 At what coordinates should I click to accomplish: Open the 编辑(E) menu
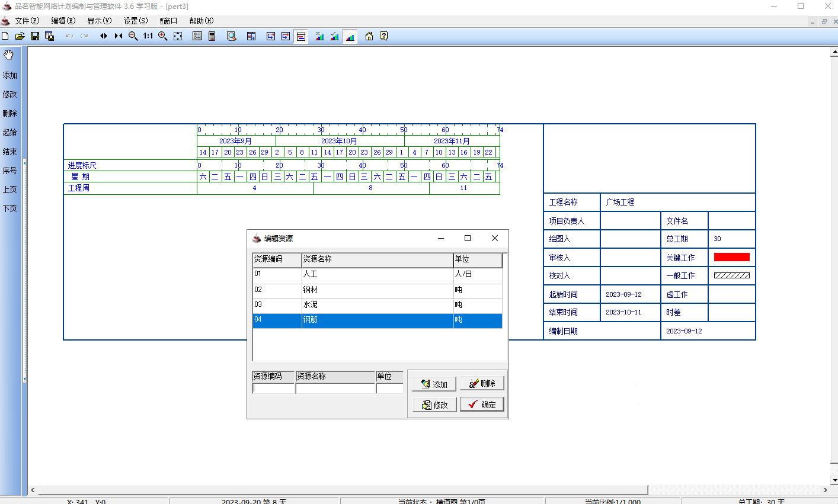point(63,21)
